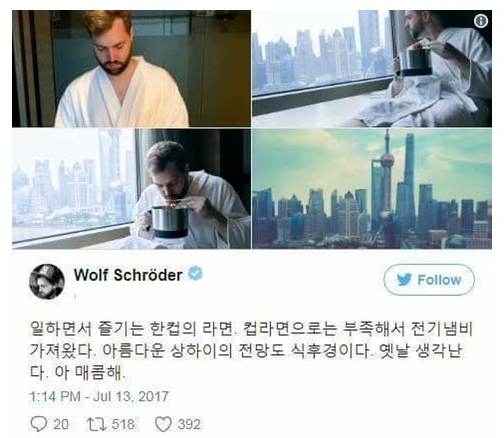
Task: Click the reply count 20
Action: [x=61, y=424]
